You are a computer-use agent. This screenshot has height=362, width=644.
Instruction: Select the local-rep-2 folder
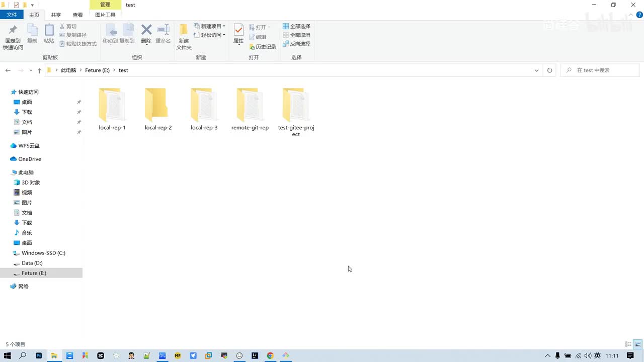tap(158, 109)
